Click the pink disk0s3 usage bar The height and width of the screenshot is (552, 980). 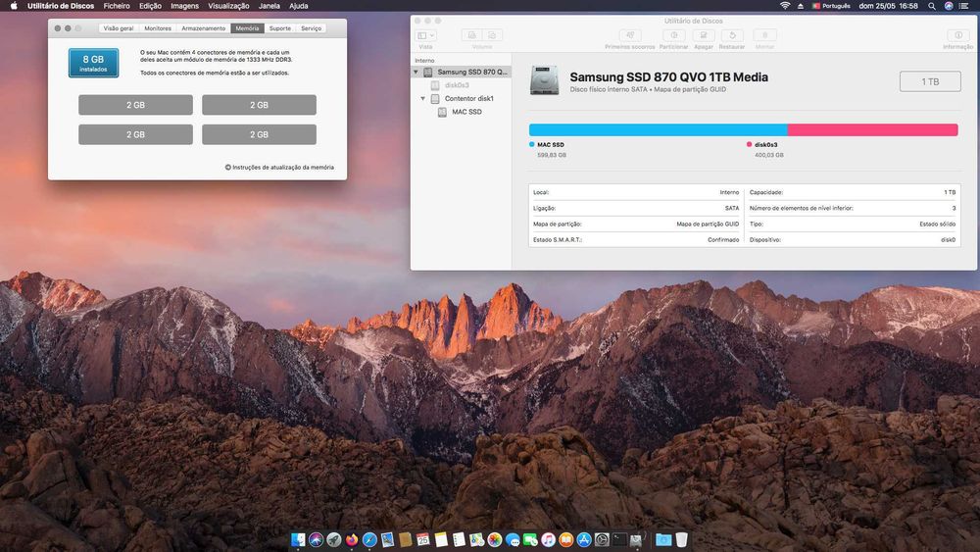[872, 130]
